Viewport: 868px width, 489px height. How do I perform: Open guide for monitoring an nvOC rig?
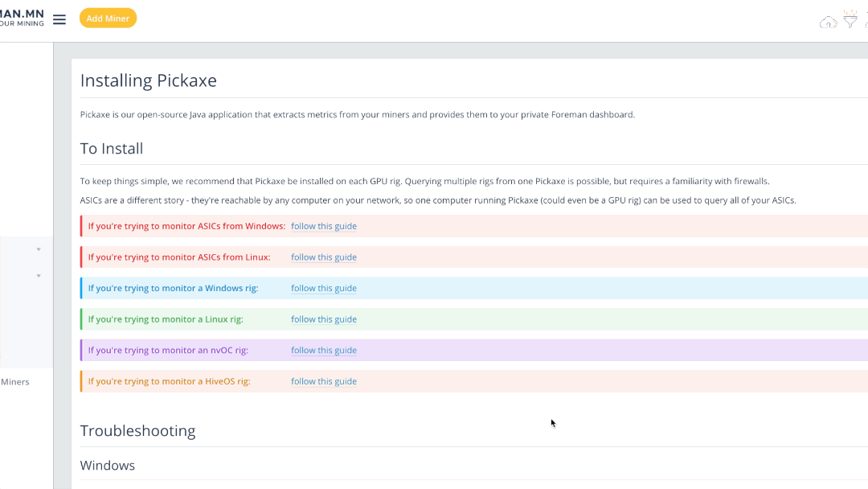324,350
